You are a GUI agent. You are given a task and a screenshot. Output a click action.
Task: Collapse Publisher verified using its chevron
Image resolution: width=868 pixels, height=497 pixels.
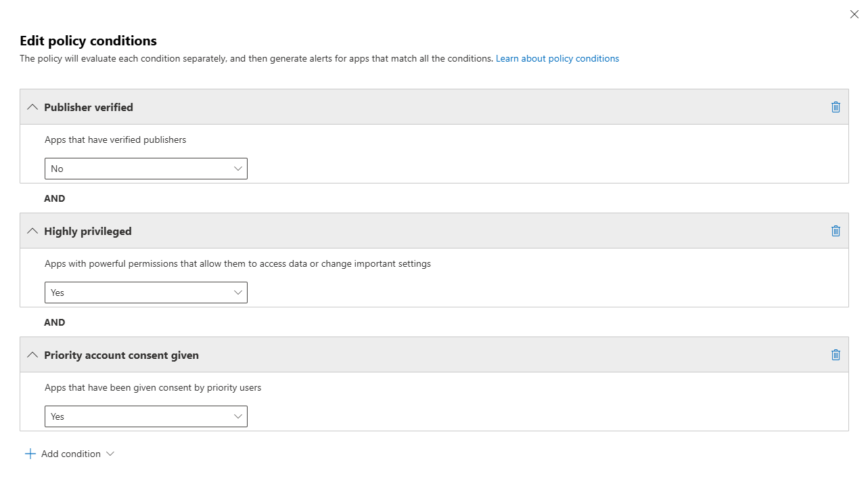pos(32,107)
